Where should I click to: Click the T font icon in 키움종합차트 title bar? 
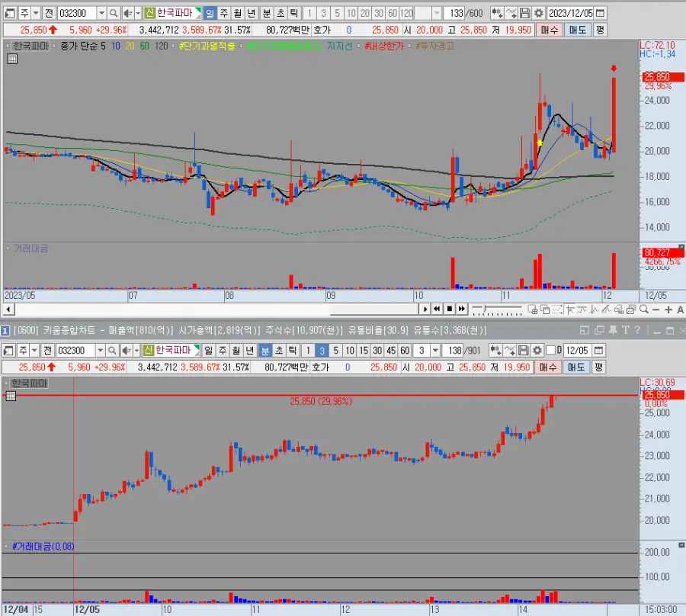point(626,330)
